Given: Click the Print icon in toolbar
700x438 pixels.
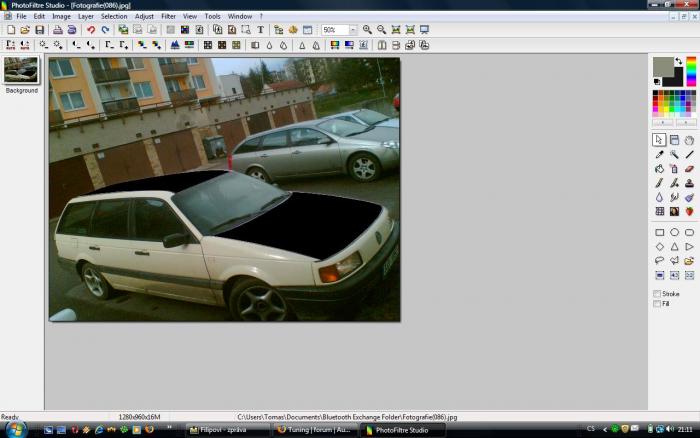Looking at the screenshot, I should (x=58, y=30).
